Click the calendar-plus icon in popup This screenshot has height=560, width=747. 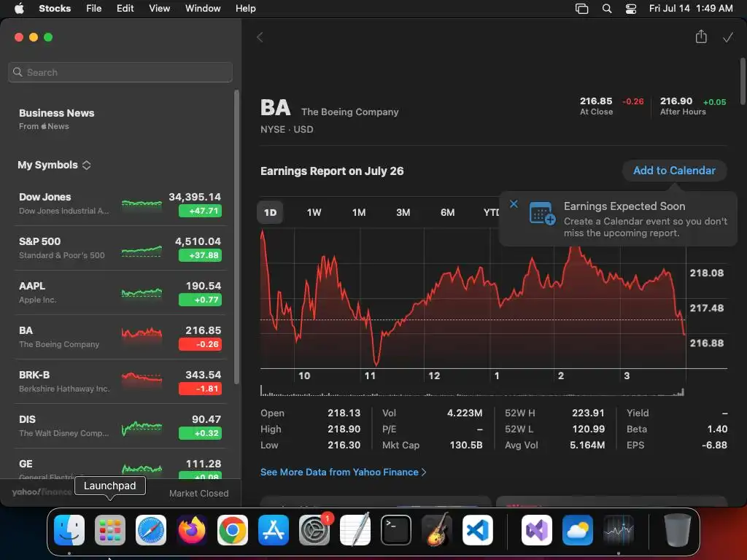542,213
